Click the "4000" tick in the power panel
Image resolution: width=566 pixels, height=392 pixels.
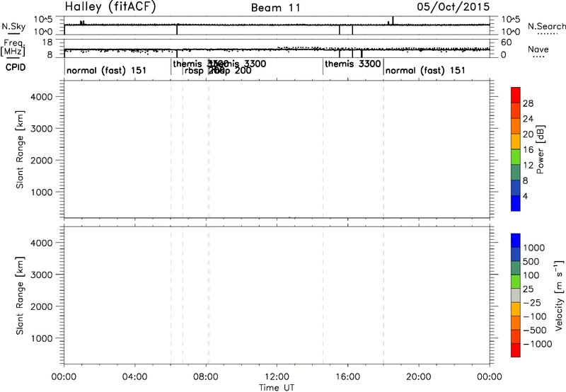pos(42,97)
